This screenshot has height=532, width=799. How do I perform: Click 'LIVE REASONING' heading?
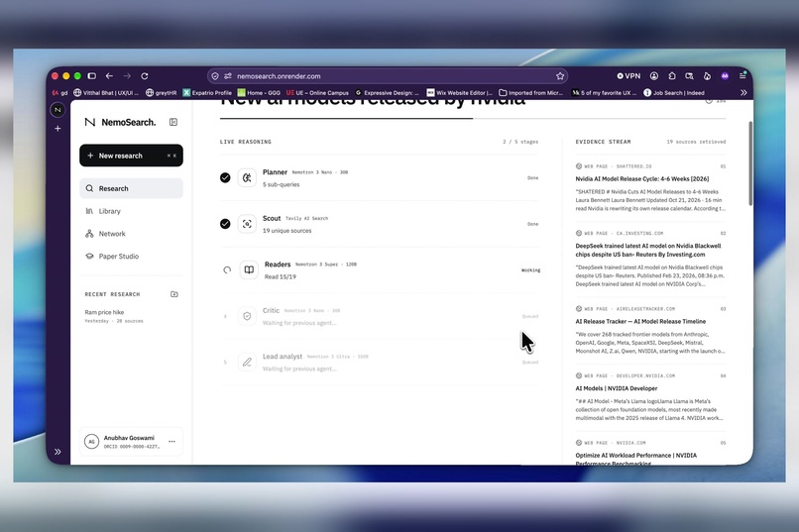(246, 142)
